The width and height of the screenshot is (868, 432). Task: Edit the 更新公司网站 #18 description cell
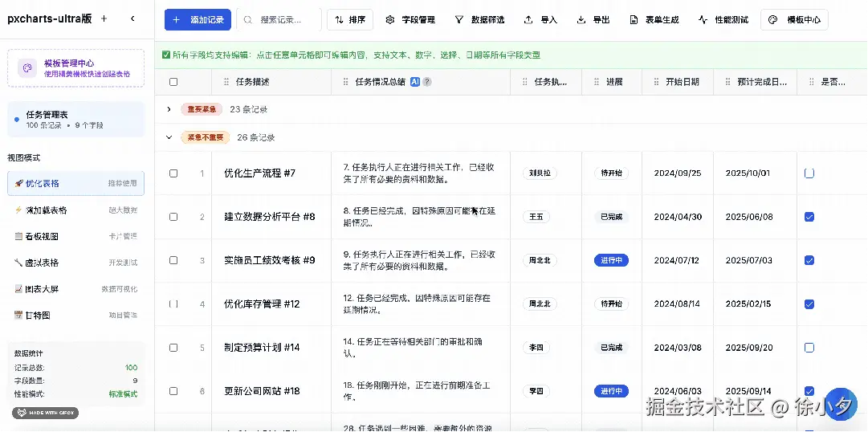[271, 391]
